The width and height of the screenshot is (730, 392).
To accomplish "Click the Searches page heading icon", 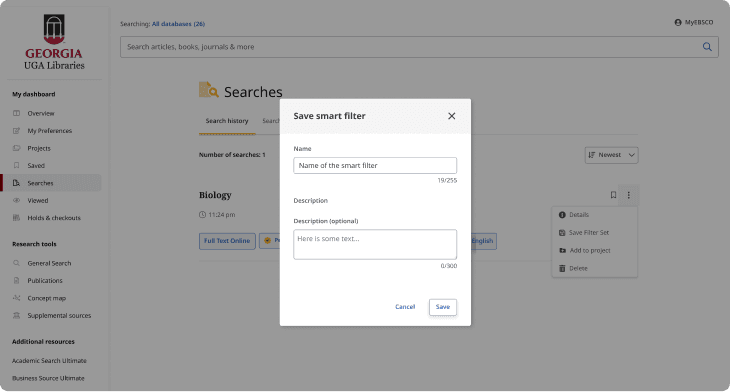I will click(x=209, y=90).
